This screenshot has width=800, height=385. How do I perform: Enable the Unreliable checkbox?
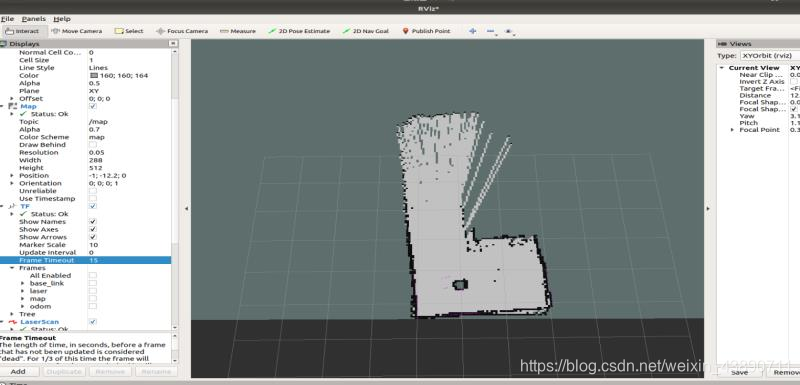tap(93, 191)
